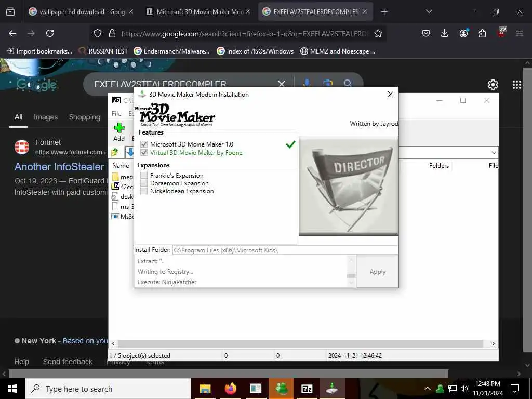The width and height of the screenshot is (532, 399).
Task: Click the Google search box text
Action: pos(160,84)
